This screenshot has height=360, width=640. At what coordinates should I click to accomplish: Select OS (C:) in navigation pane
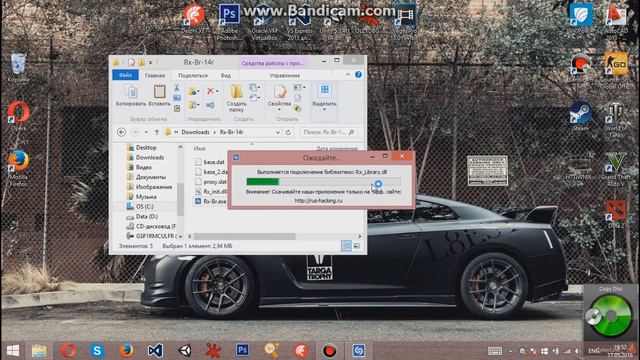coord(140,207)
